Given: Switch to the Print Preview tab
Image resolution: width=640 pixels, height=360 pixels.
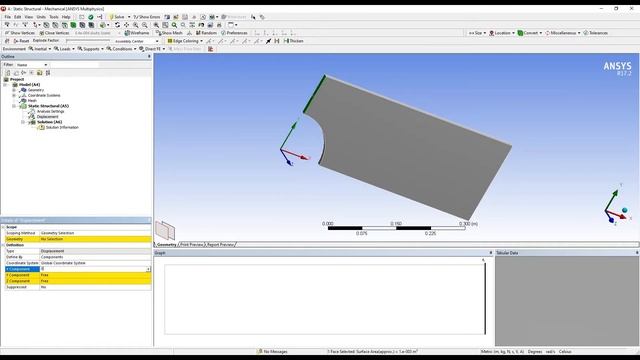Looking at the screenshot, I should (x=192, y=244).
